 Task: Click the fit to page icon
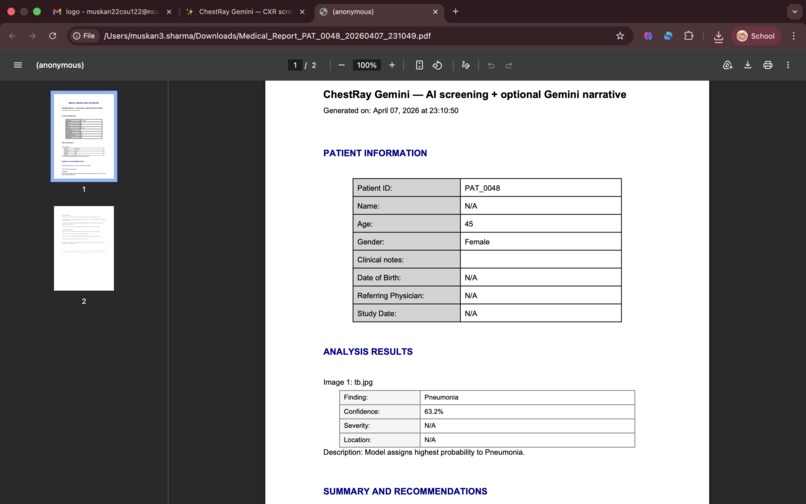coord(419,65)
